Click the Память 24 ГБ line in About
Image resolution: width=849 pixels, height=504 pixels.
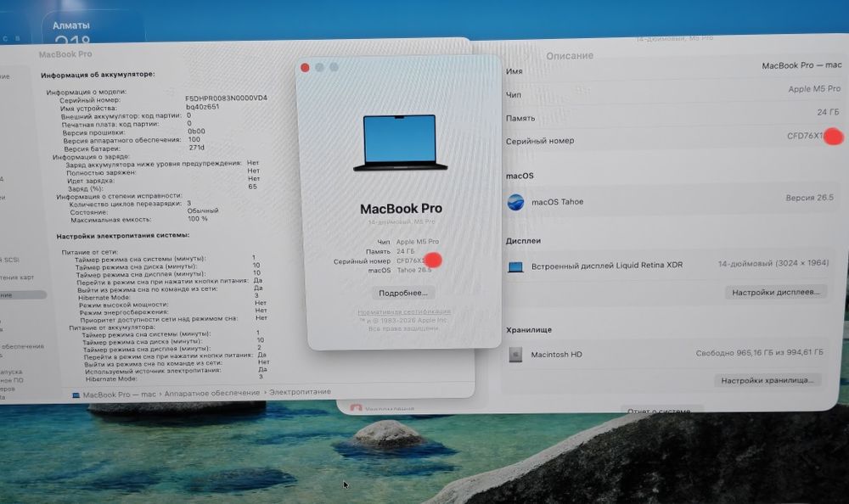(x=390, y=252)
